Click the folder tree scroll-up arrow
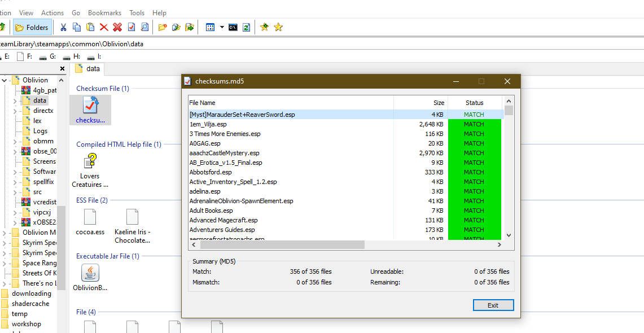 62,80
